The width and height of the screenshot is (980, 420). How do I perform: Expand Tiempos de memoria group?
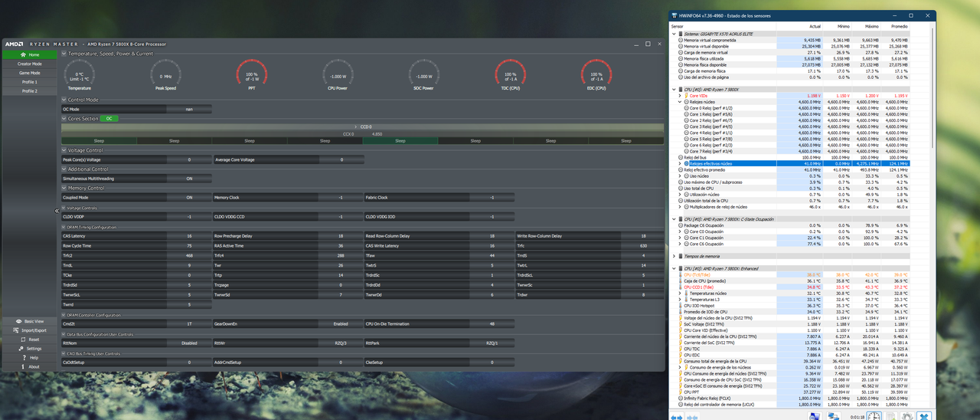[675, 256]
